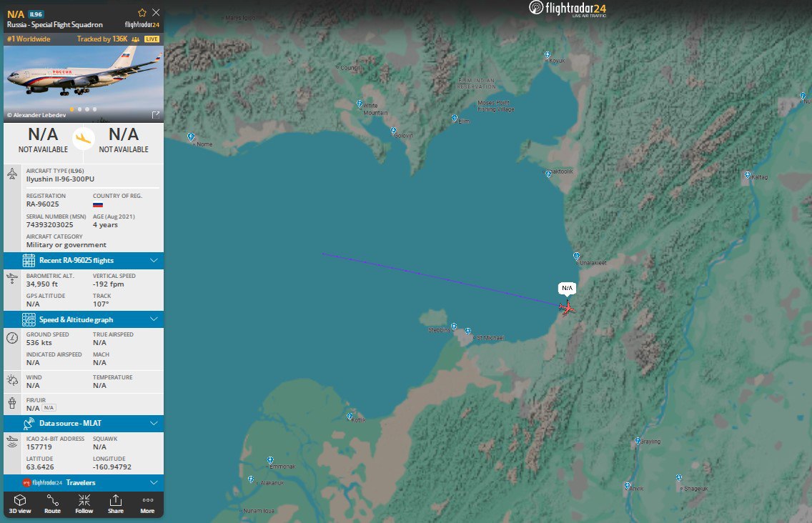Show the flight route
Image resolution: width=812 pixels, height=523 pixels.
pyautogui.click(x=52, y=503)
